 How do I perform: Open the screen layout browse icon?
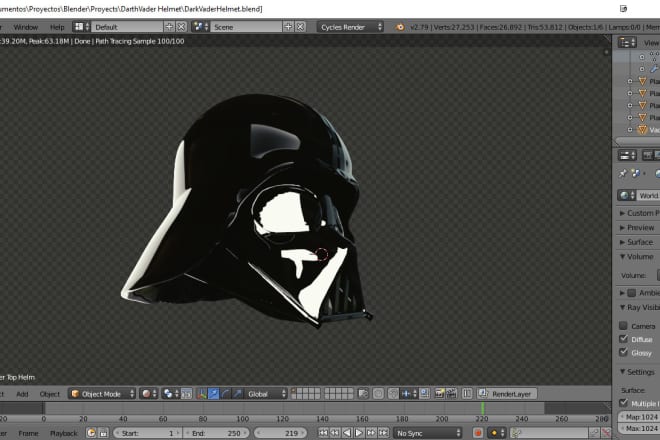click(82, 27)
